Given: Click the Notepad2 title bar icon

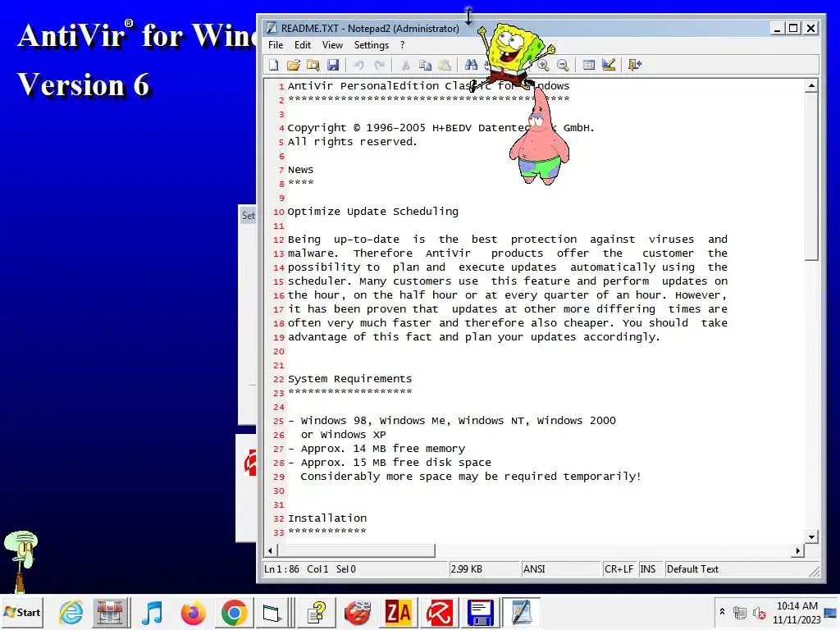Looking at the screenshot, I should coord(272,28).
